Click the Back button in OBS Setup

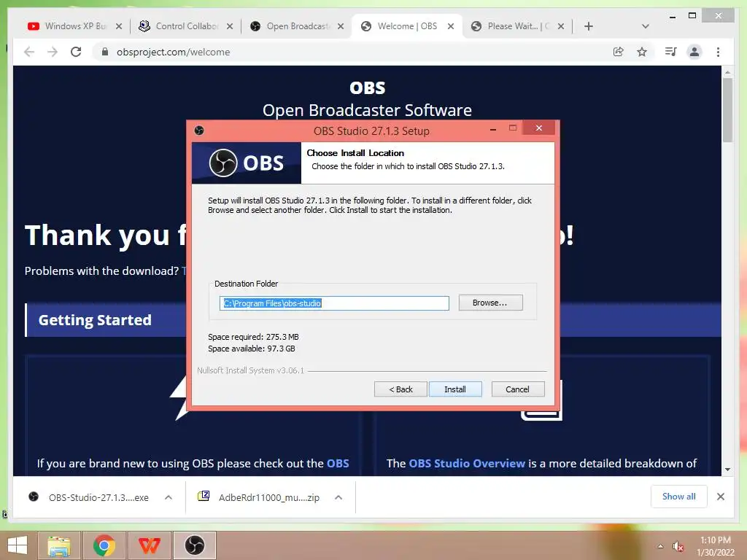[400, 389]
